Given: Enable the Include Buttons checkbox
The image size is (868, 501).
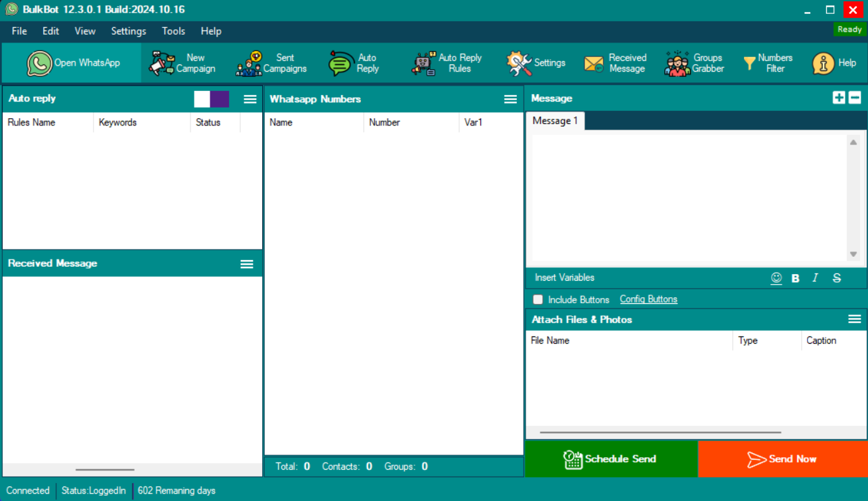Looking at the screenshot, I should point(538,299).
